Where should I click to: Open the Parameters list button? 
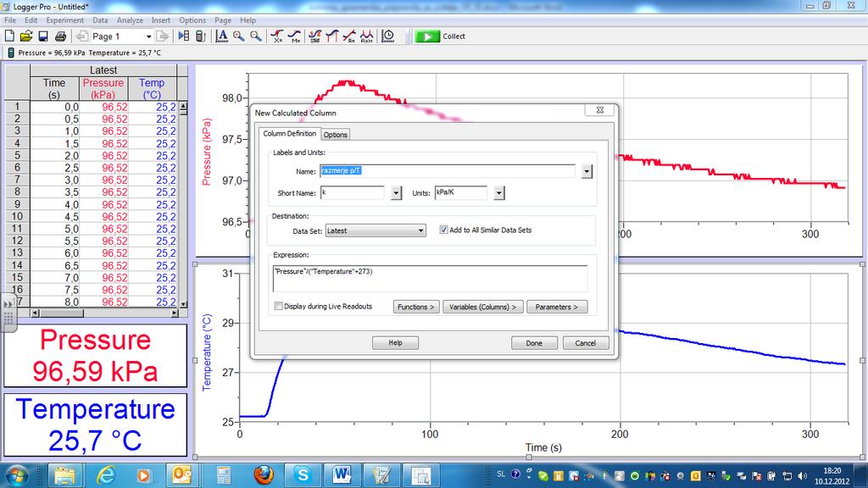point(557,307)
